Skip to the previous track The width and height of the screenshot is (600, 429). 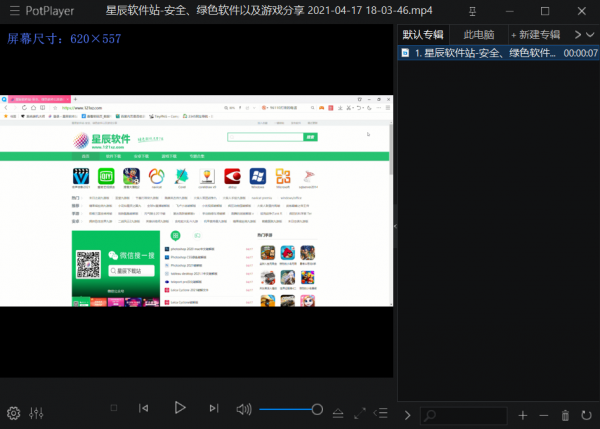click(x=143, y=408)
